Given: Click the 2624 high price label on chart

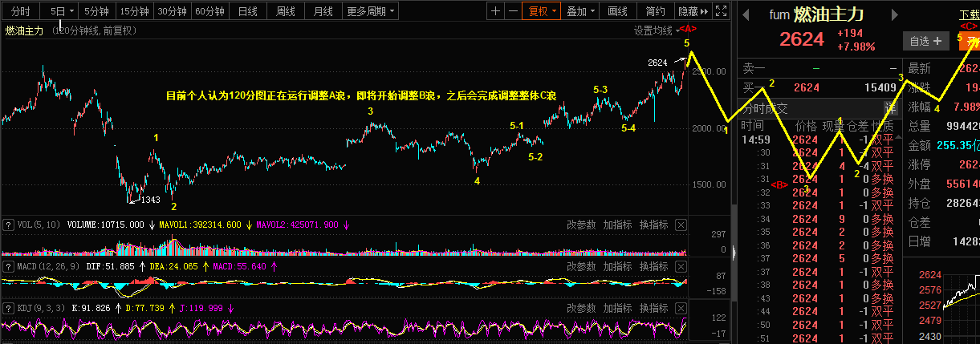Looking at the screenshot, I should tap(657, 62).
